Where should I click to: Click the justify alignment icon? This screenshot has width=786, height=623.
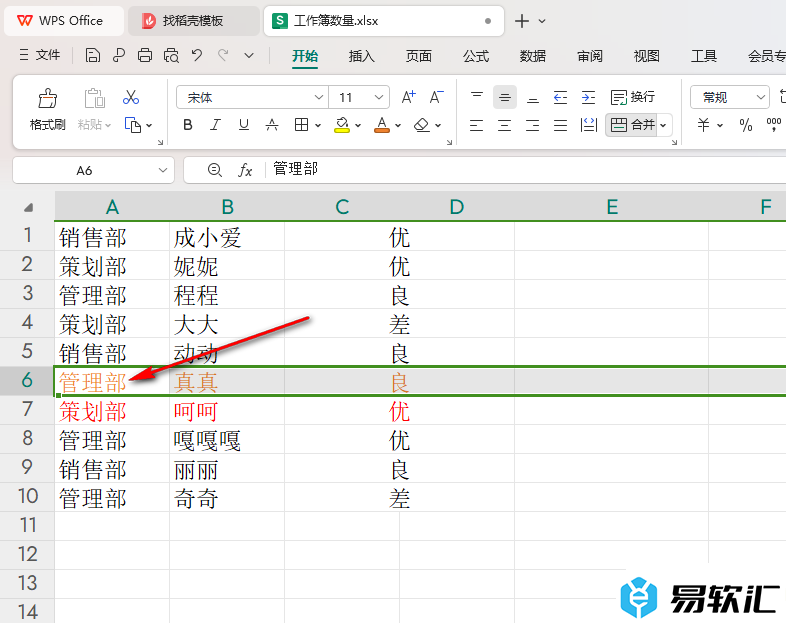560,125
